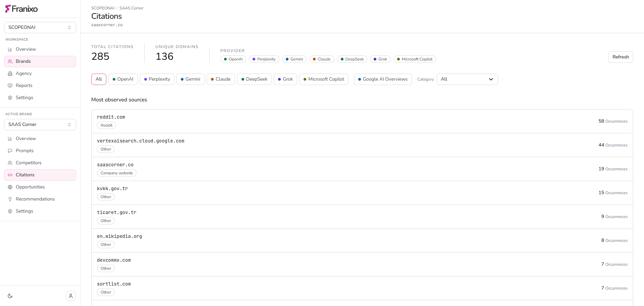The height and width of the screenshot is (306, 644).
Task: Toggle dark mode moon icon
Action: pyautogui.click(x=10, y=296)
